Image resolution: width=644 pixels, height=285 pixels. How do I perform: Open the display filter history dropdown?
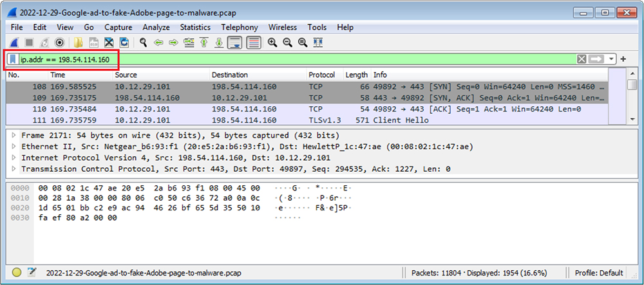coord(611,59)
